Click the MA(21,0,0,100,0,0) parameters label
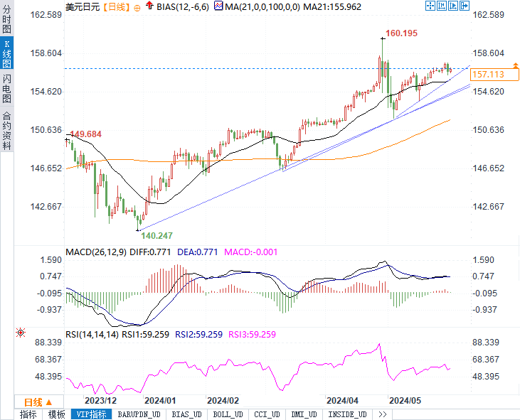 (262, 6)
